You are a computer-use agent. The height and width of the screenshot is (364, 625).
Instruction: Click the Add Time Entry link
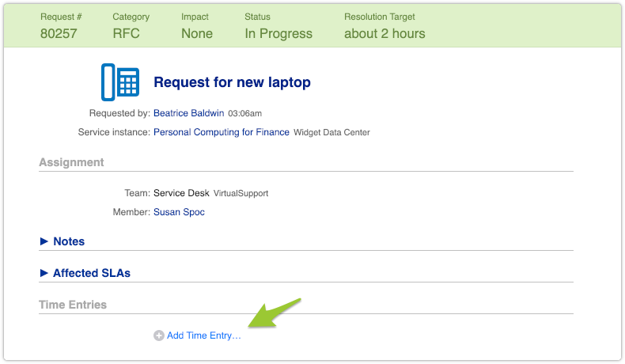tap(203, 336)
